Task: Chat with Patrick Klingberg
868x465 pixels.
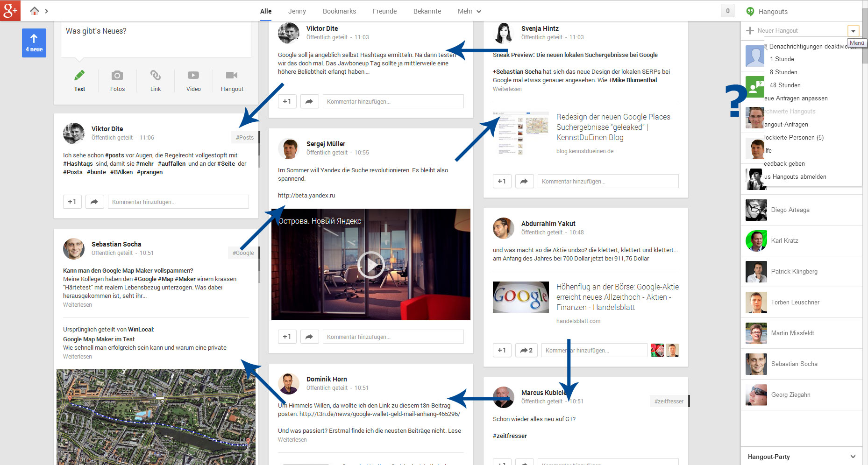Action: point(802,271)
